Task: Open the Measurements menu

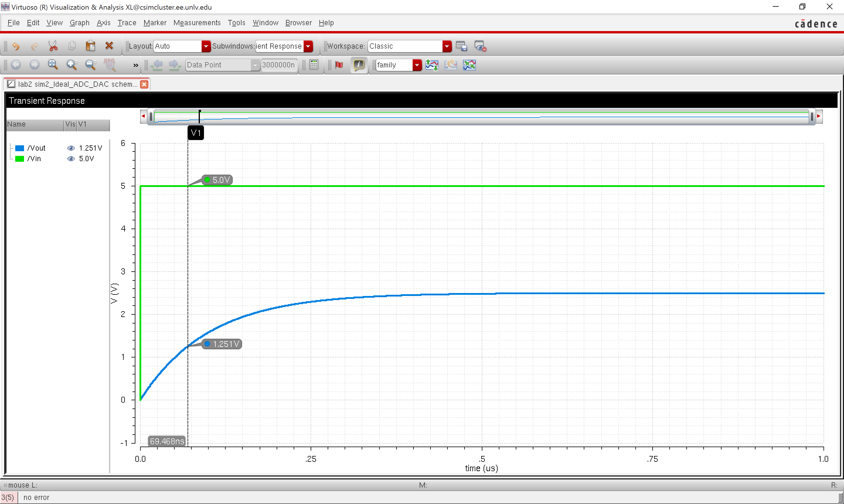Action: pos(197,23)
